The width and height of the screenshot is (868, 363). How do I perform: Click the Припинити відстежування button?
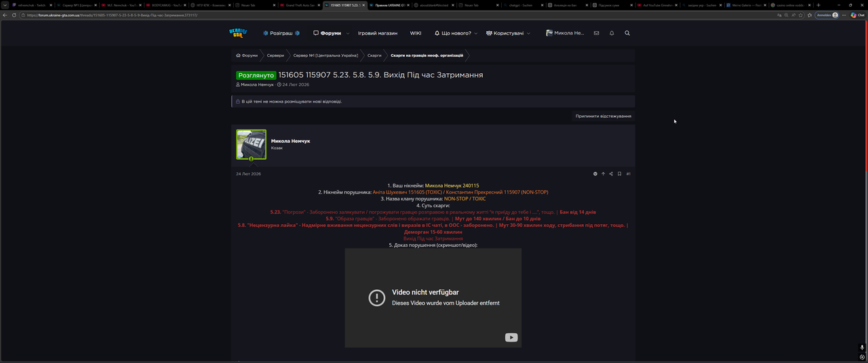(604, 116)
